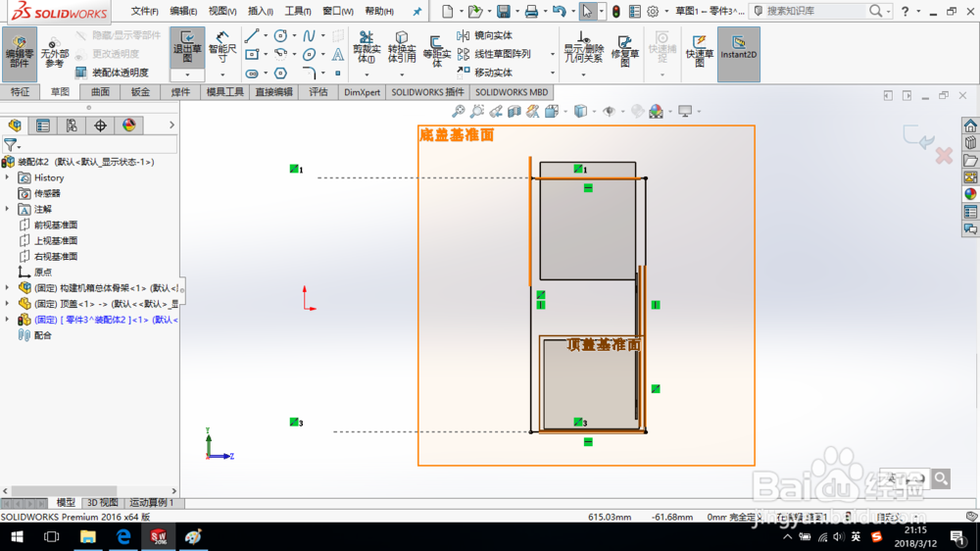Click Zoom to Fit in the view toolbar
This screenshot has height=551, width=980.
[458, 112]
